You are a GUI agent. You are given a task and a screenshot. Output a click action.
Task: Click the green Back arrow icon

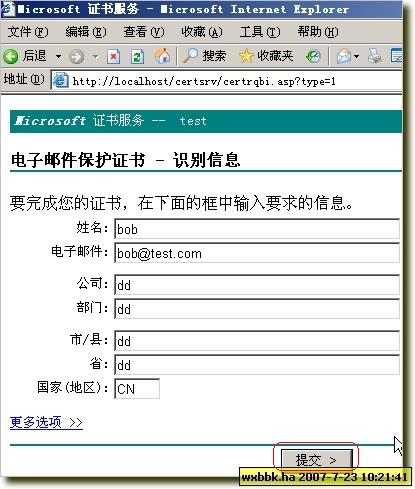[x=10, y=56]
